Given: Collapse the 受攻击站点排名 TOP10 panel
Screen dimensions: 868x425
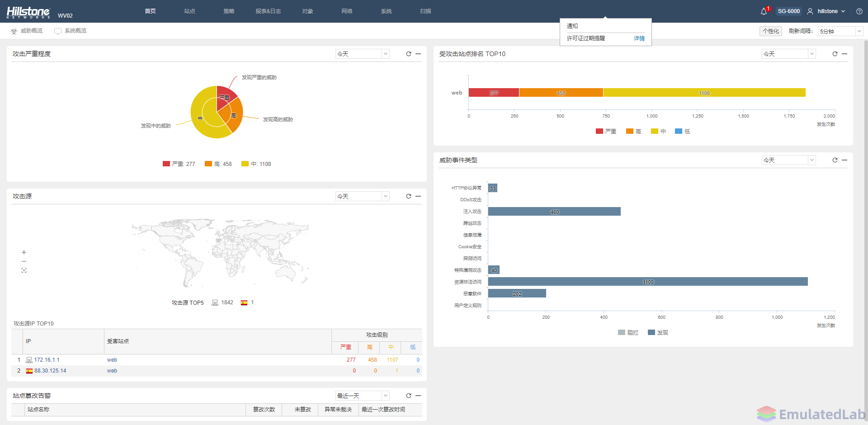Looking at the screenshot, I should tap(844, 54).
